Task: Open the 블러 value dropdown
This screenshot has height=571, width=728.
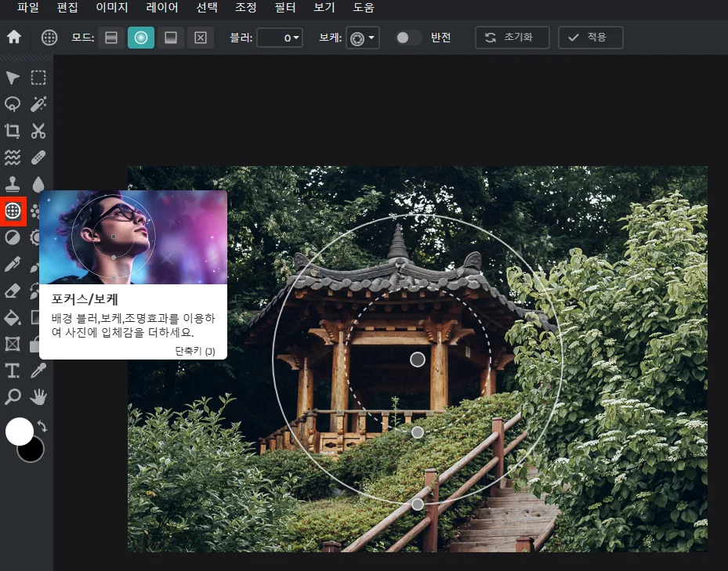Action: [x=296, y=37]
